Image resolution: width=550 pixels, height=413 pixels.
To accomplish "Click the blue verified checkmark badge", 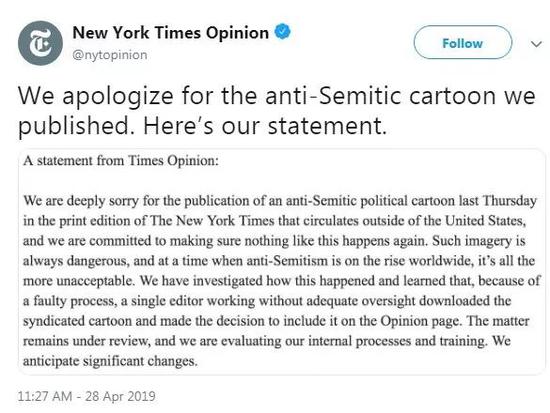I will [x=282, y=32].
